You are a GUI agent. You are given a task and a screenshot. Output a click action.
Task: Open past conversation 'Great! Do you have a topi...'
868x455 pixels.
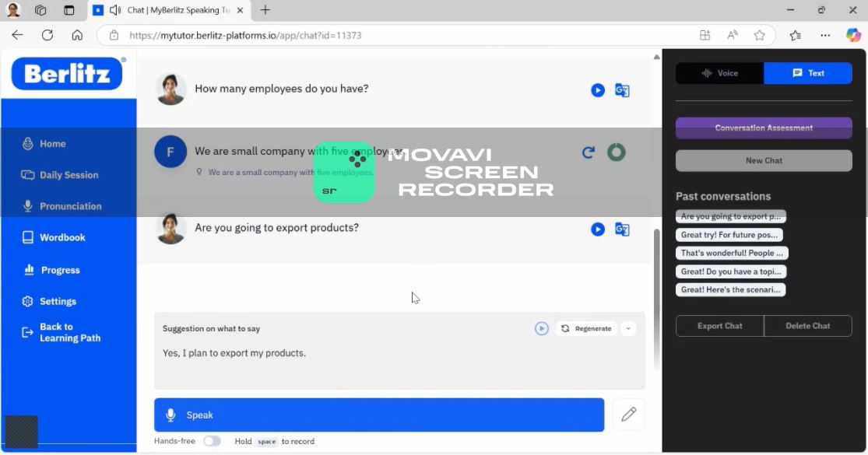click(x=731, y=271)
